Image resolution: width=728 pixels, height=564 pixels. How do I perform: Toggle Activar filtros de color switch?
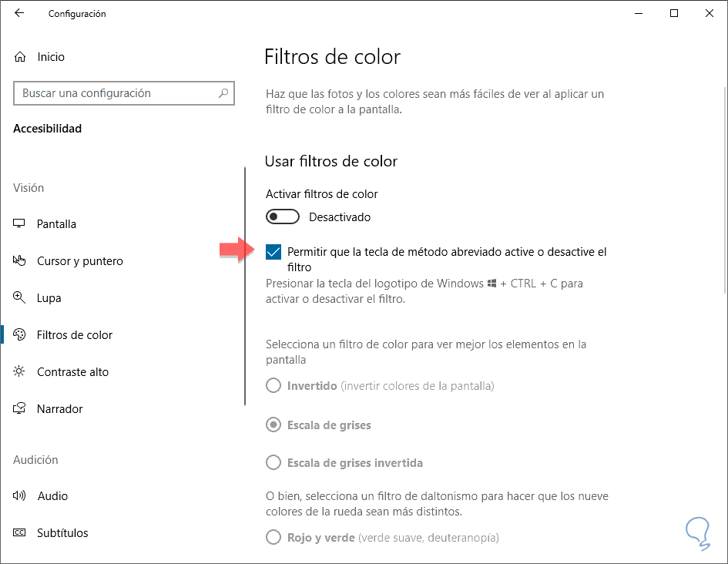coord(283,217)
